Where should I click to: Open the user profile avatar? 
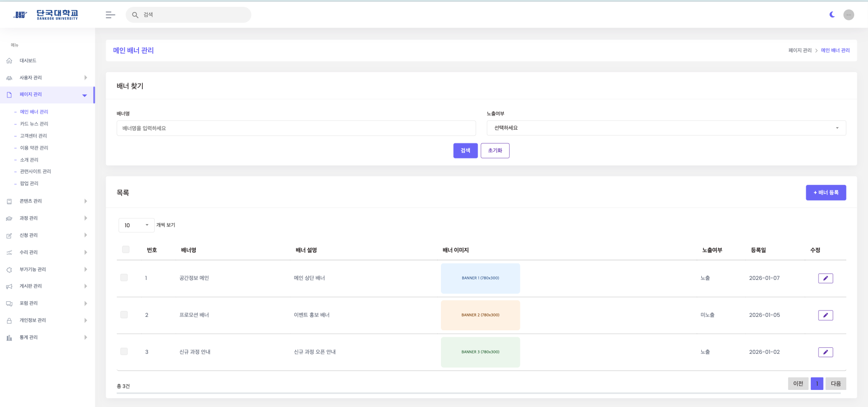pos(849,15)
